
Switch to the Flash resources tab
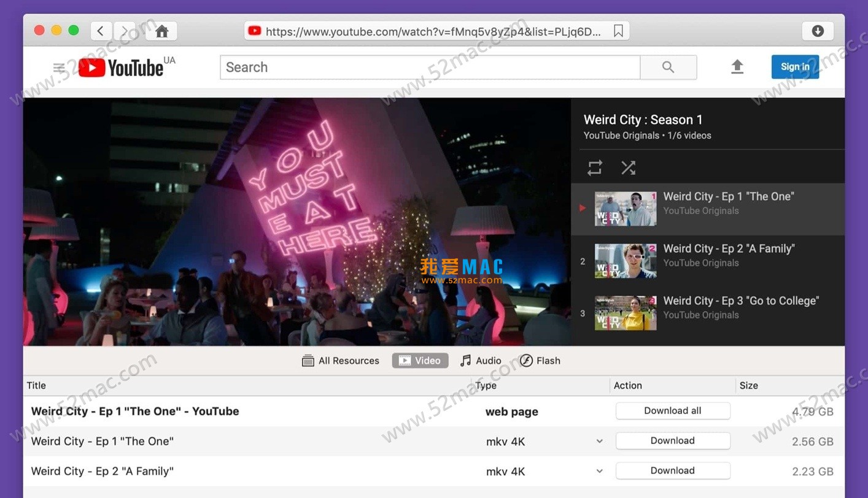click(540, 361)
